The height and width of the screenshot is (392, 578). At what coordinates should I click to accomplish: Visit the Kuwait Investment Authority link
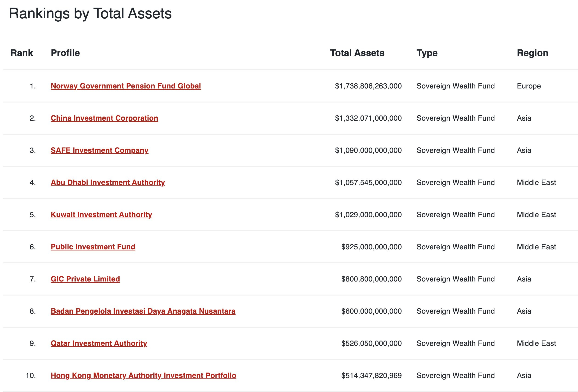click(101, 215)
